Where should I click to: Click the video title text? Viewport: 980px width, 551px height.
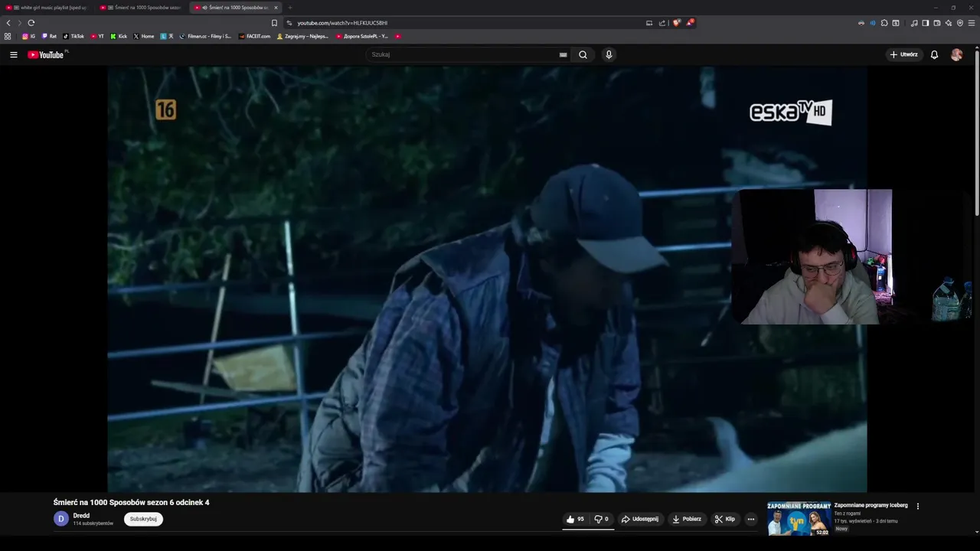click(131, 502)
